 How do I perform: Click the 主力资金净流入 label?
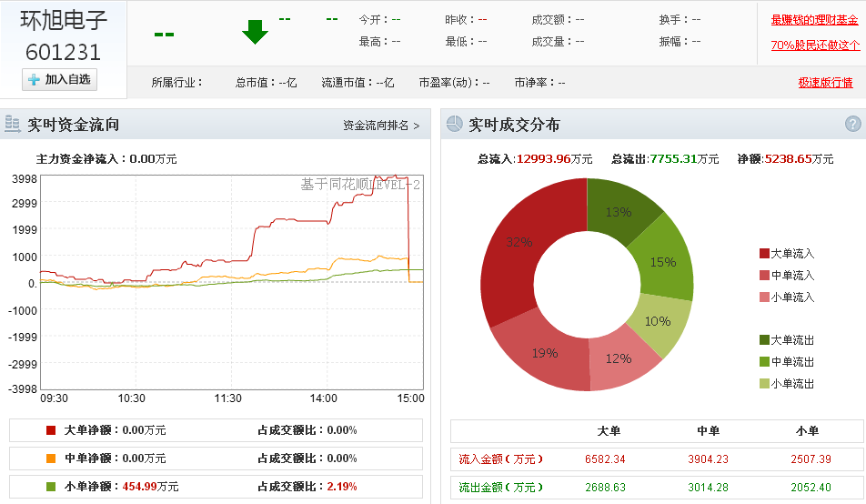(80, 159)
